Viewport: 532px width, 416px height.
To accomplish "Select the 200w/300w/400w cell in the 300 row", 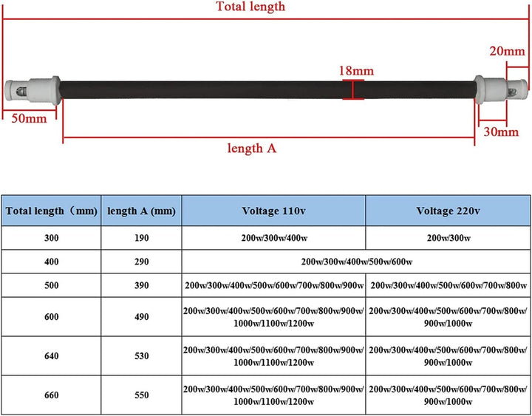I will click(x=273, y=238).
